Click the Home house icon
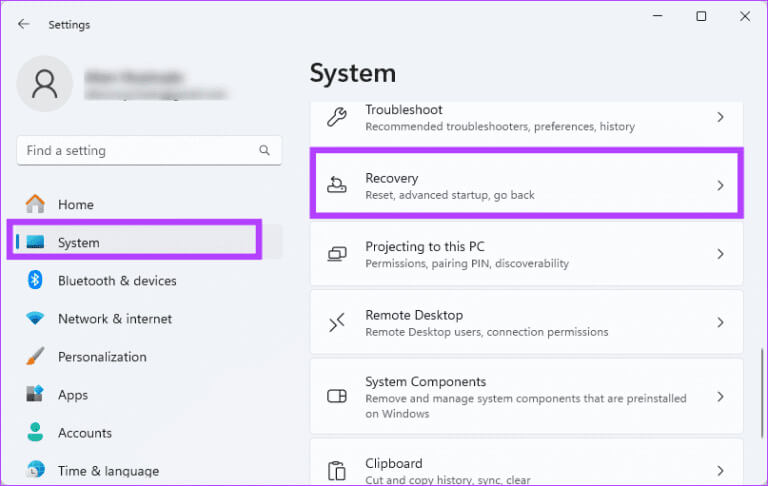Screen dimensions: 768x486 pyautogui.click(x=35, y=204)
